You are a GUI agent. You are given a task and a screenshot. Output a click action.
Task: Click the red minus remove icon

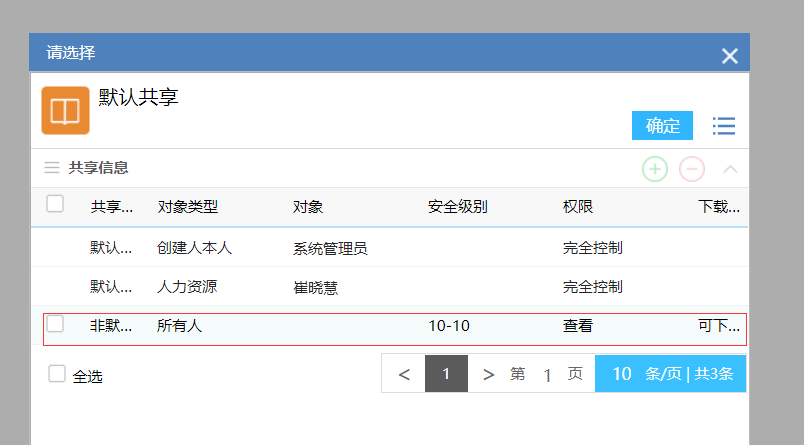pos(692,169)
